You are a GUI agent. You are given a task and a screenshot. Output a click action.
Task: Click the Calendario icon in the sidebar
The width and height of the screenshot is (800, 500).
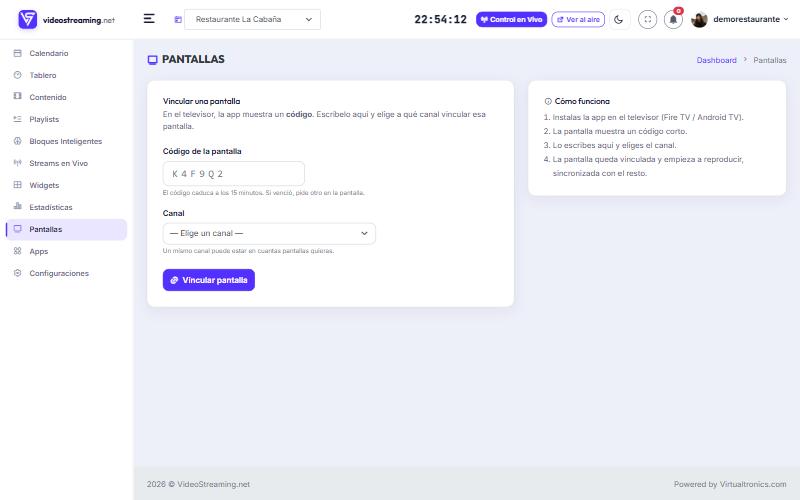[17, 53]
